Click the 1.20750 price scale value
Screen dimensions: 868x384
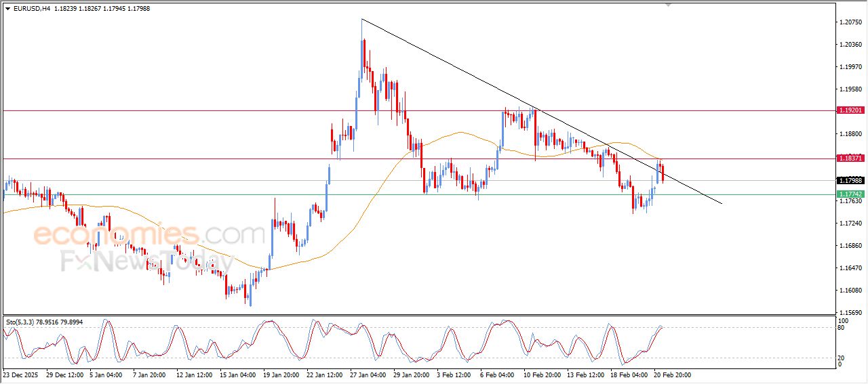(850, 22)
